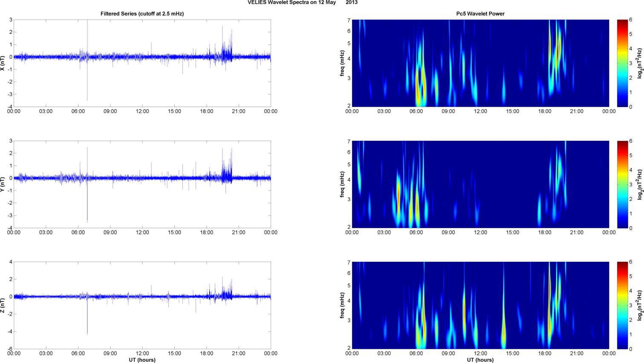Click the top Pc5 wavelet power spectrogram

480,63
